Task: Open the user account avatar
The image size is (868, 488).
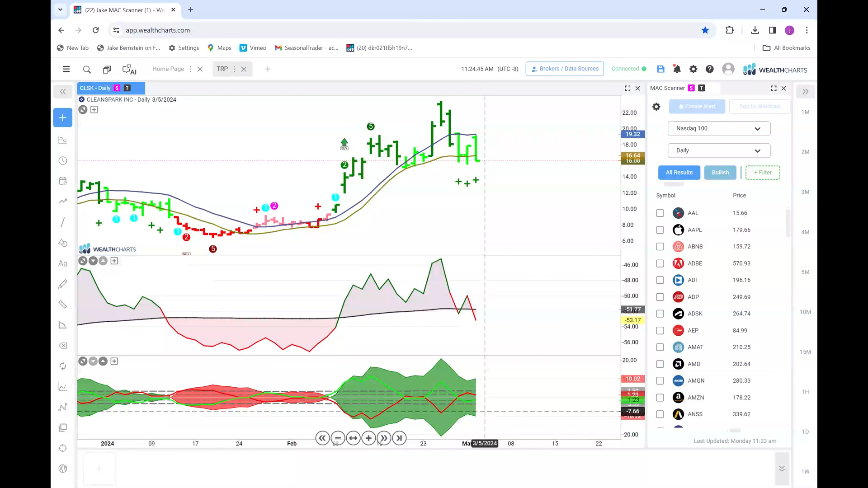Action: pyautogui.click(x=728, y=69)
